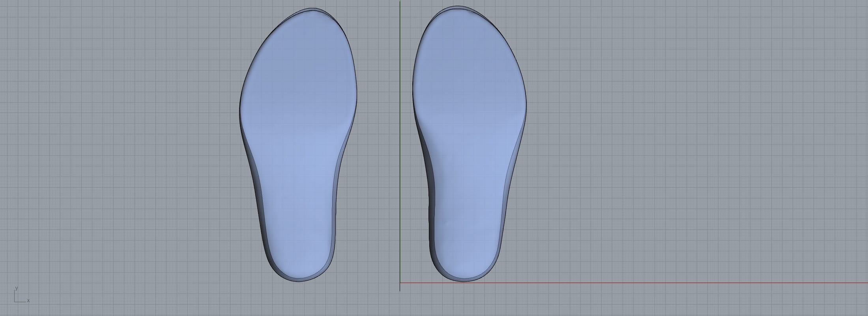Pick the toe tip of the right insole
868x316 pixels.
(457, 10)
